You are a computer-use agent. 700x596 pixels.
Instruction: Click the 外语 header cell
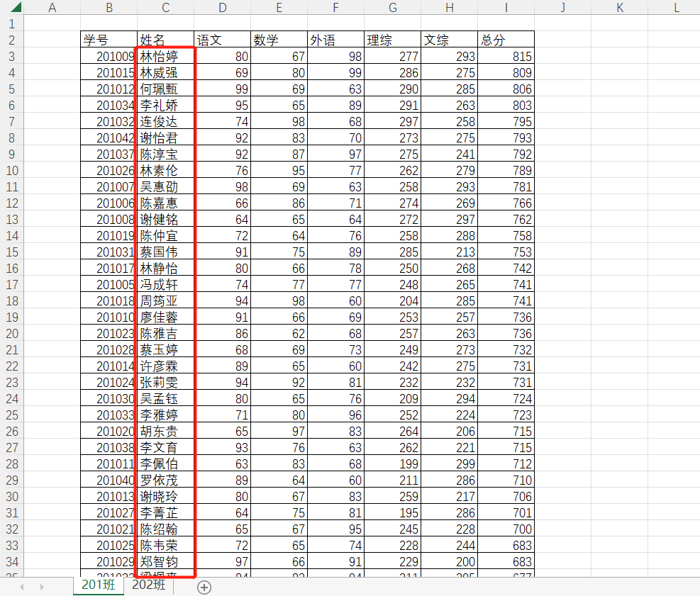(x=335, y=40)
